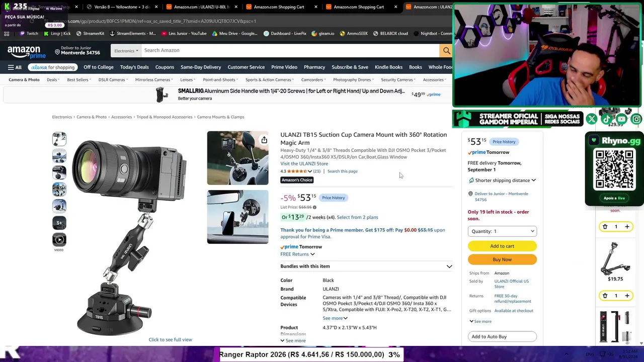Open the Pharmacy nav item
This screenshot has height=362, width=644.
click(314, 67)
